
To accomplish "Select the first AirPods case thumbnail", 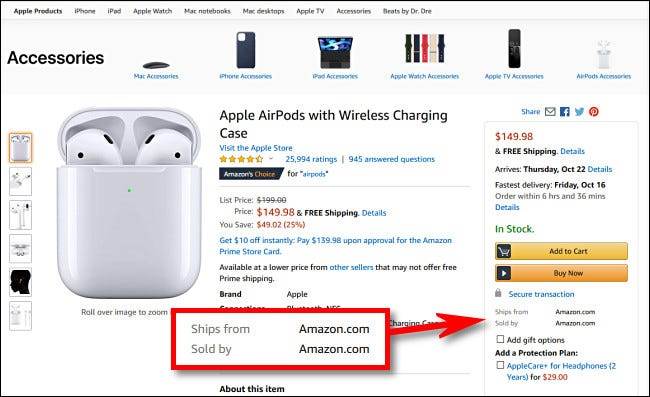I will tap(20, 148).
